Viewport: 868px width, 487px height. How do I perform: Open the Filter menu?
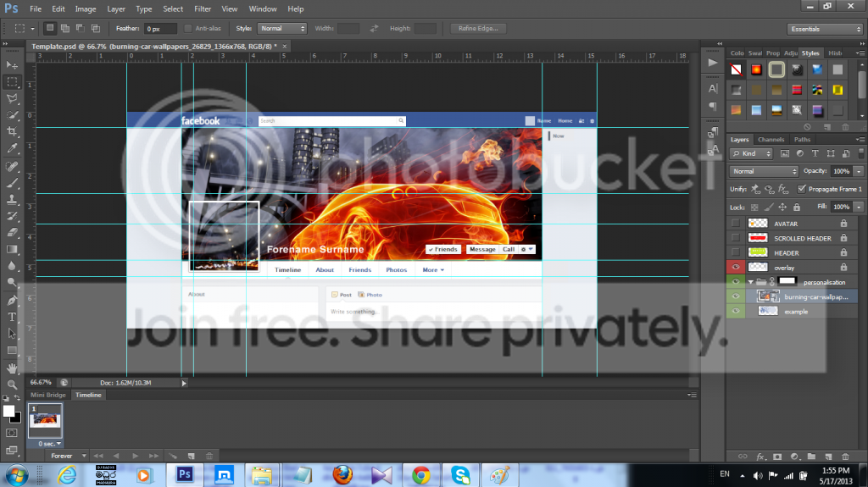tap(203, 8)
